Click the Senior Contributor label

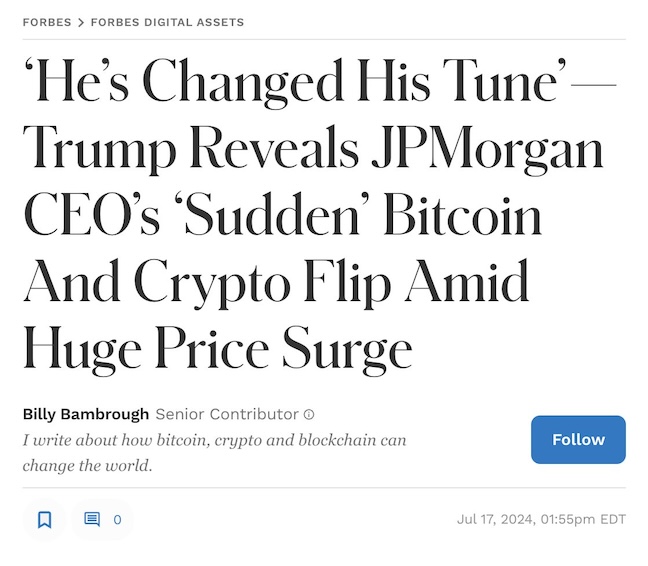coord(227,414)
